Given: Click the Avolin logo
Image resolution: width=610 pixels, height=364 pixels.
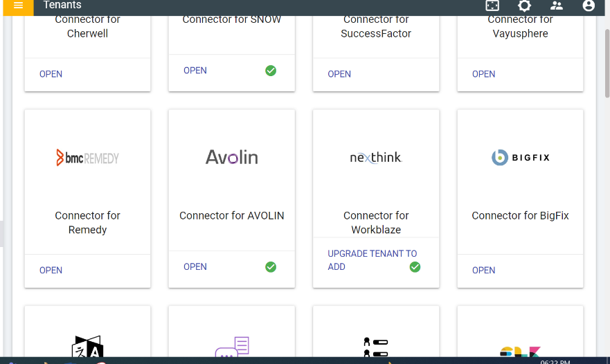Looking at the screenshot, I should pos(231,157).
